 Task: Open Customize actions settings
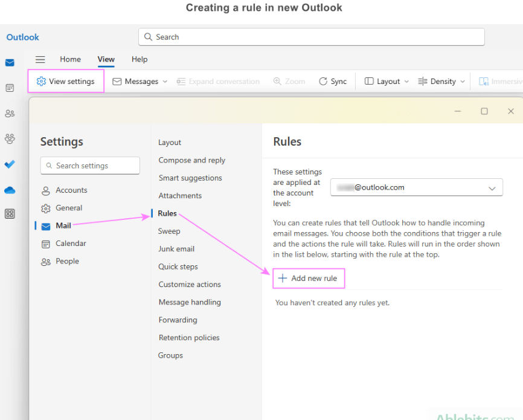[x=190, y=284]
